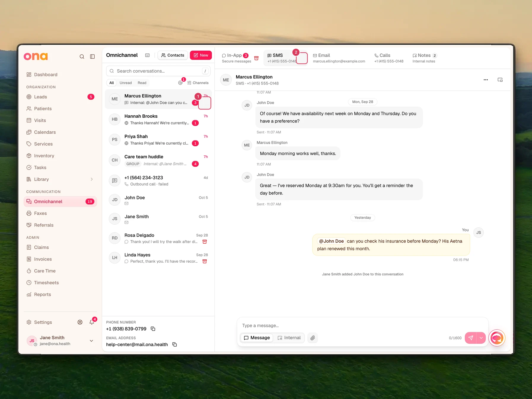The width and height of the screenshot is (532, 399).
Task: Open send options dropdown arrow
Action: pos(481,338)
